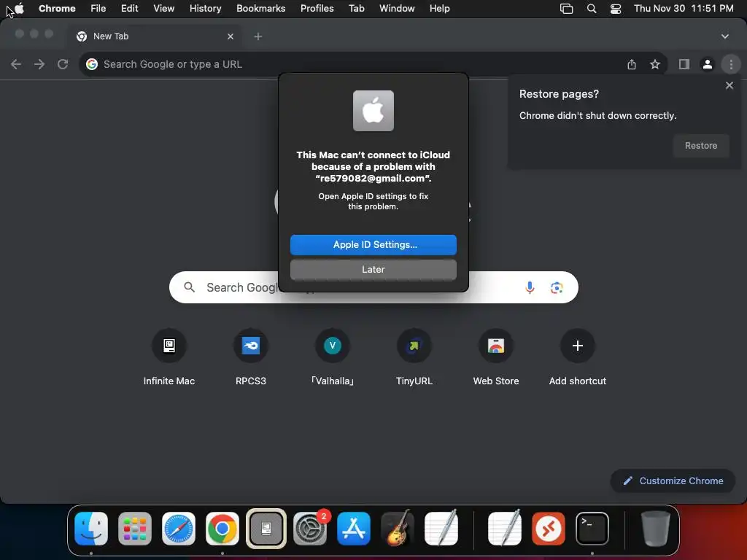Image resolution: width=747 pixels, height=560 pixels.
Task: Open the Trash from the Dock
Action: [656, 529]
